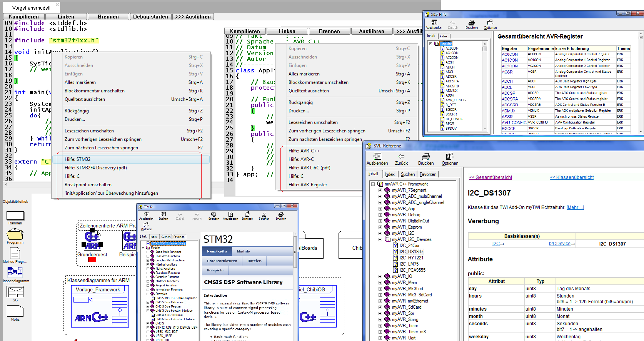
Task: Click Ausblenden icon in the STM32 help window
Action: pos(146,214)
